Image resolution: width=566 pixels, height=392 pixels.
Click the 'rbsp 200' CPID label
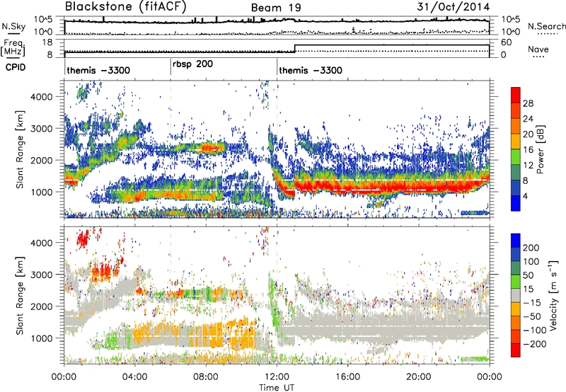[192, 64]
